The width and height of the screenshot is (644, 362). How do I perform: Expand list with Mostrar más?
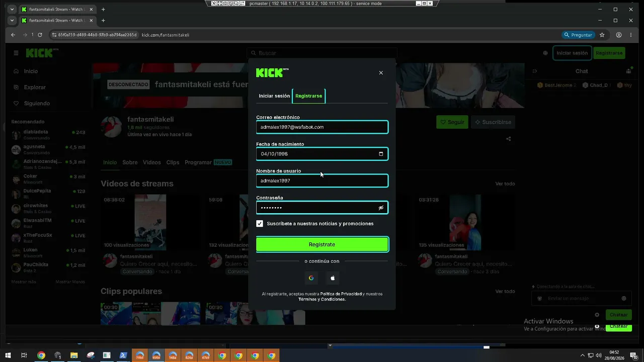point(24,282)
